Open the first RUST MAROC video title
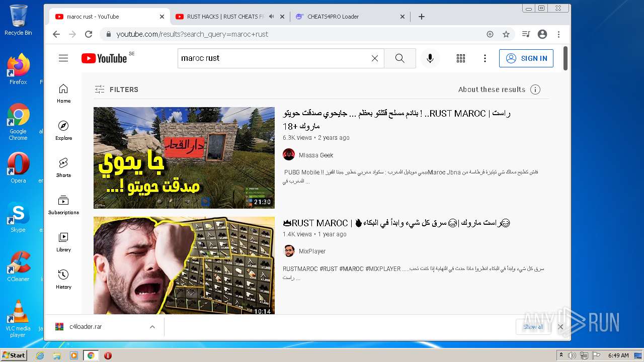The width and height of the screenshot is (644, 362). click(396, 120)
